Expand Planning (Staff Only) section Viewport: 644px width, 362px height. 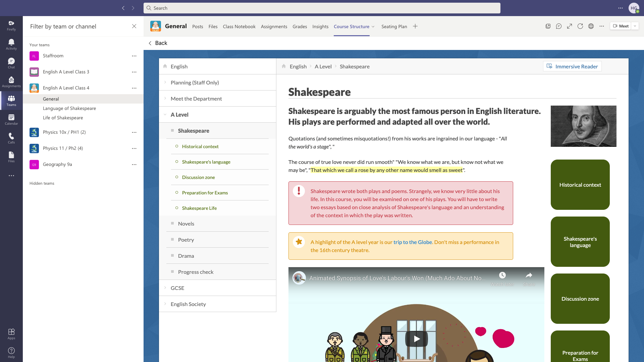point(165,82)
